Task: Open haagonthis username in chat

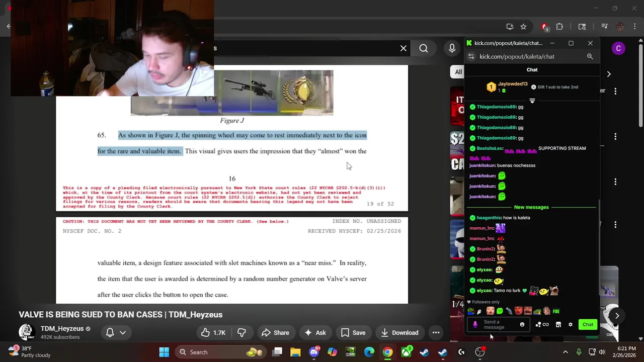Action: (x=489, y=218)
